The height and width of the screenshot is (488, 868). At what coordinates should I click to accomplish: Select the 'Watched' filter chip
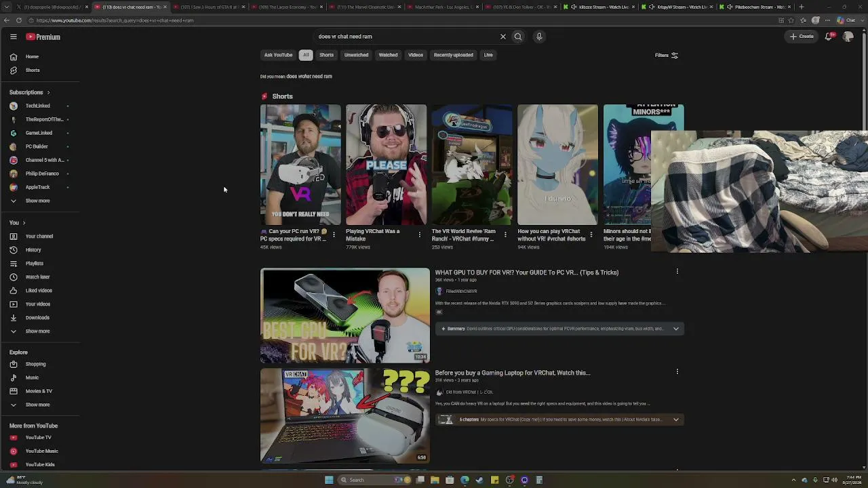coord(388,55)
